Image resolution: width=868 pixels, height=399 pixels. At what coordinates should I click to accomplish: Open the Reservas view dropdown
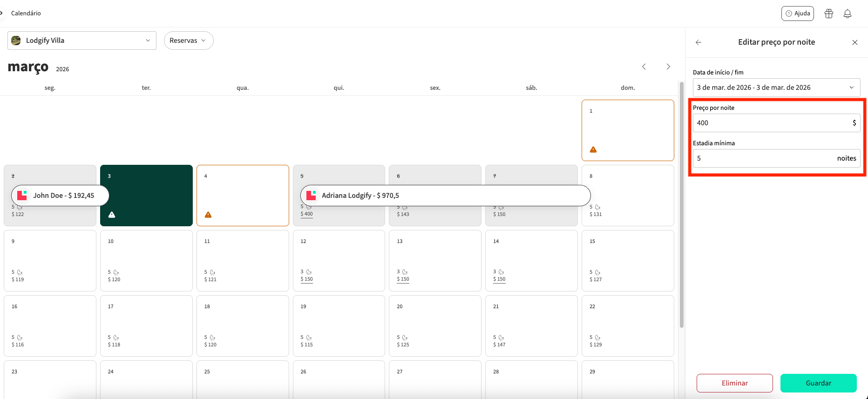point(188,41)
